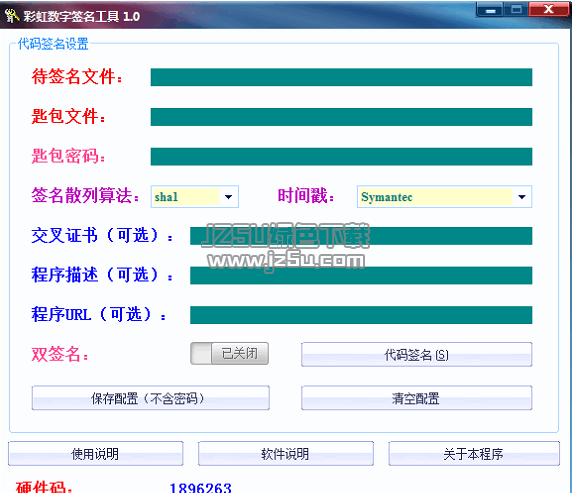Image resolution: width=572 pixels, height=493 pixels.
Task: Focus the 交叉证书（可选）field
Action: [x=361, y=236]
